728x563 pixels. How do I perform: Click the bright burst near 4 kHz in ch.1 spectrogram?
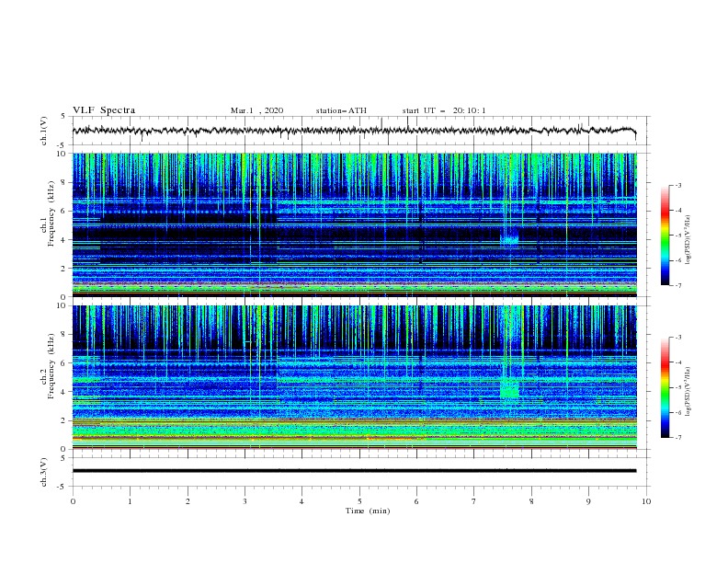tap(509, 239)
